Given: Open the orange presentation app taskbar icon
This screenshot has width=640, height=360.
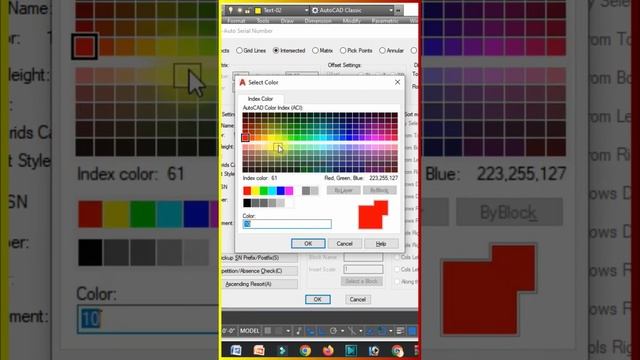Looking at the screenshot, I should click(259, 350).
